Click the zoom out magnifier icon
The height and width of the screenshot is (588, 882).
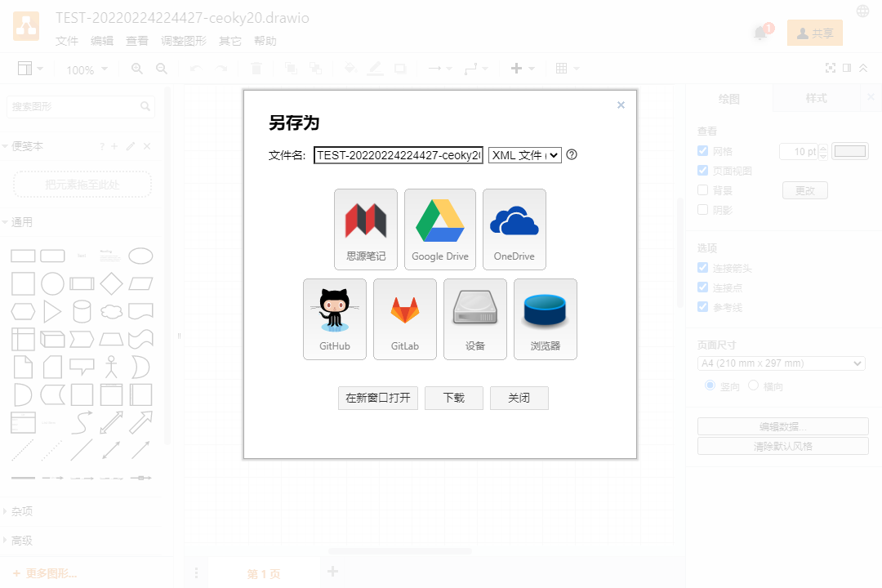point(162,69)
